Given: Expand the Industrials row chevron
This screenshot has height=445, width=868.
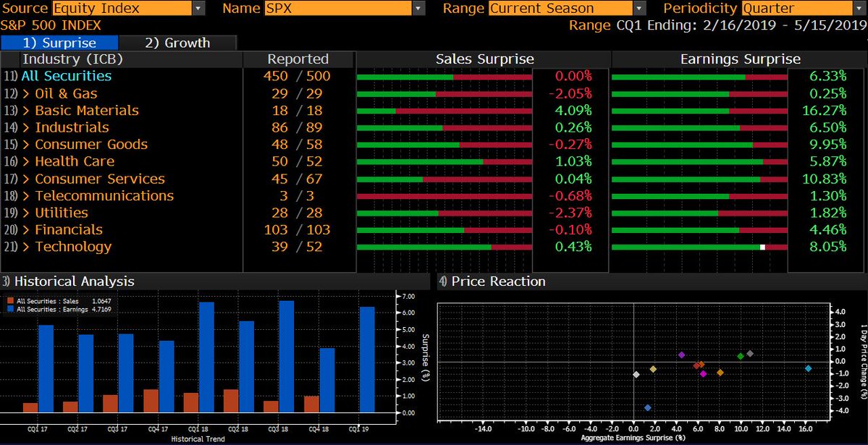Looking at the screenshot, I should coord(26,127).
